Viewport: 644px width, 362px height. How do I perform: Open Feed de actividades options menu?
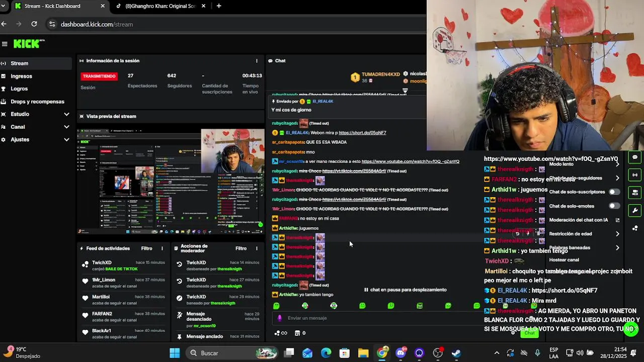pyautogui.click(x=162, y=248)
